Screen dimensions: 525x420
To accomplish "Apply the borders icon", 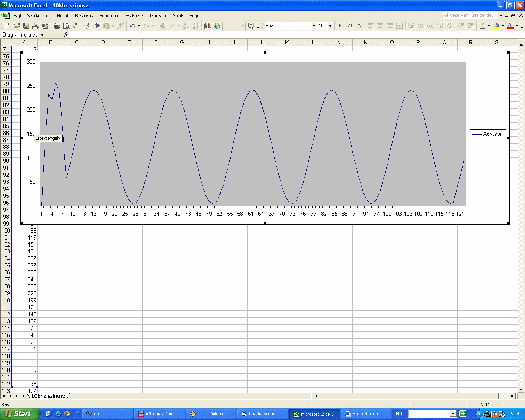I will (482, 26).
